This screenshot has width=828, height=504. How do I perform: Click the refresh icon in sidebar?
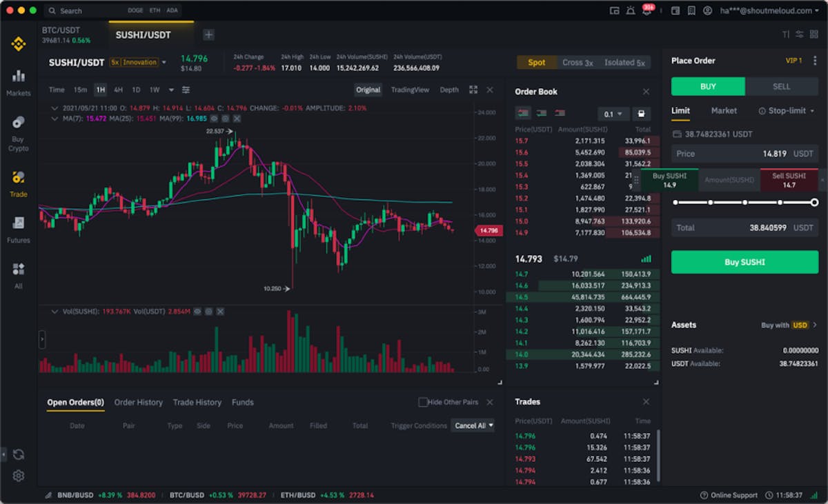click(x=18, y=454)
